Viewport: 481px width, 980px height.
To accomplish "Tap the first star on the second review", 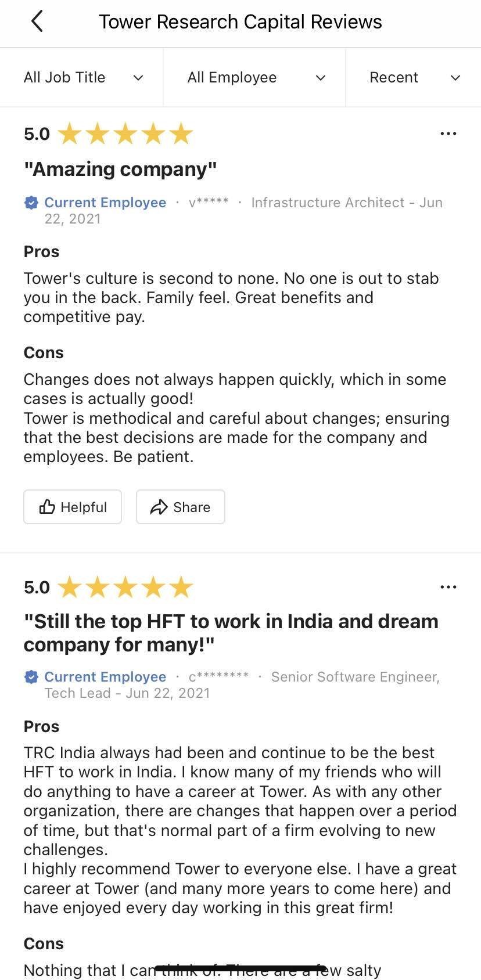I will click(x=71, y=587).
